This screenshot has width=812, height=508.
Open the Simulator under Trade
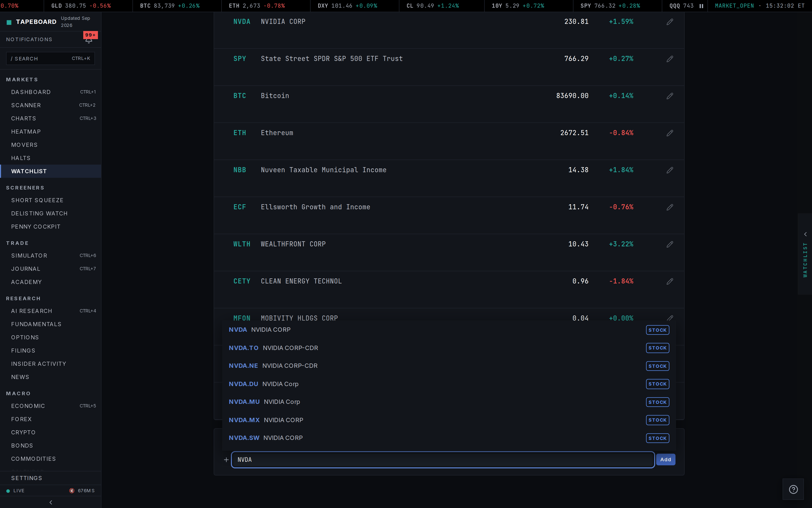click(51, 256)
